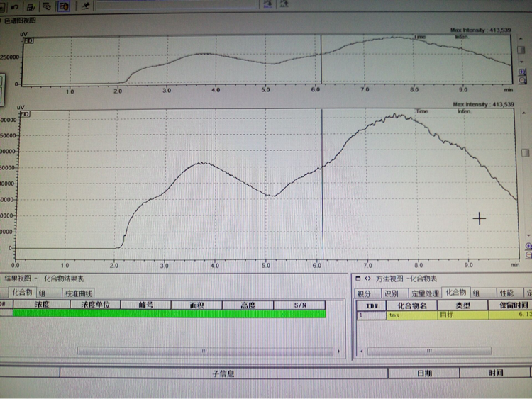Click row number 1 in compound table
Viewport: 532px width, 399px height.
pos(372,315)
